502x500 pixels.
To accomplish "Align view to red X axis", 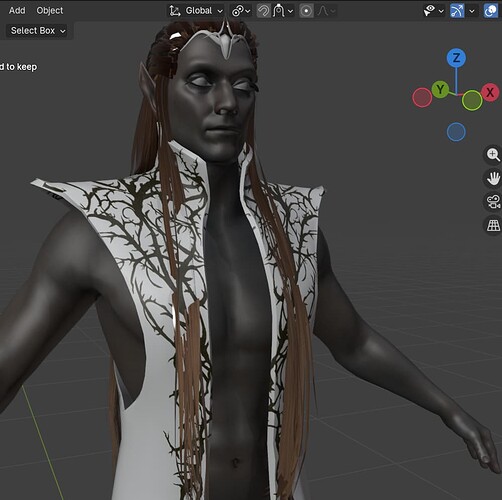I will point(490,92).
